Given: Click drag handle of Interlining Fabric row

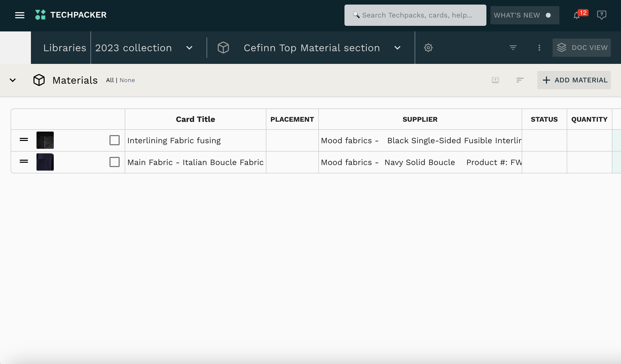Looking at the screenshot, I should [24, 140].
